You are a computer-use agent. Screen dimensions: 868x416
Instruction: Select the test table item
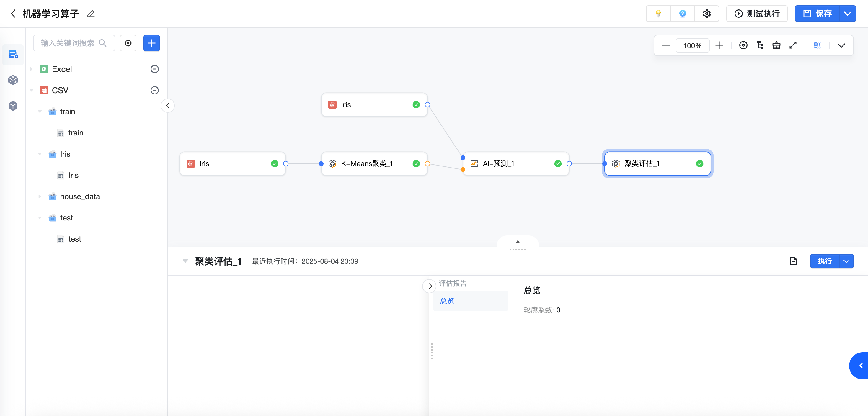tap(74, 239)
